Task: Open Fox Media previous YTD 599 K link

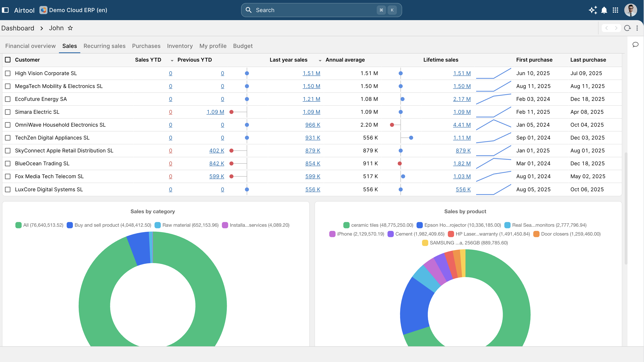Action: [217, 176]
